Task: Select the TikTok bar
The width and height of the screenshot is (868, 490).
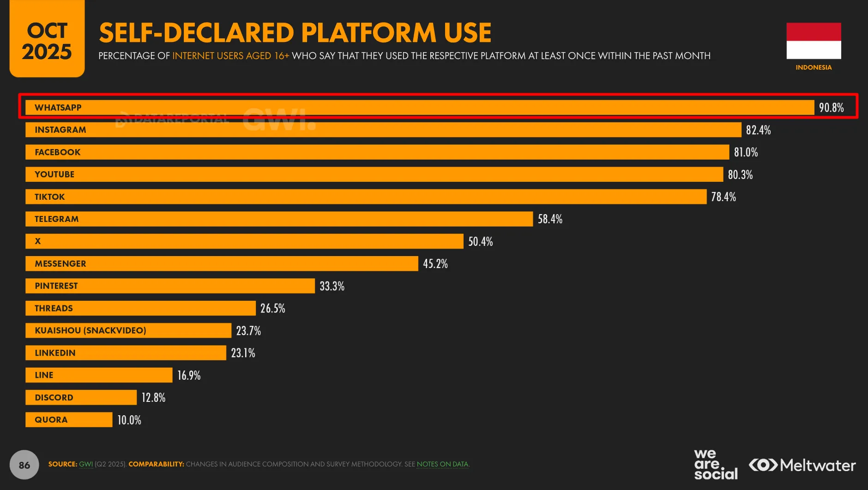Action: click(366, 197)
